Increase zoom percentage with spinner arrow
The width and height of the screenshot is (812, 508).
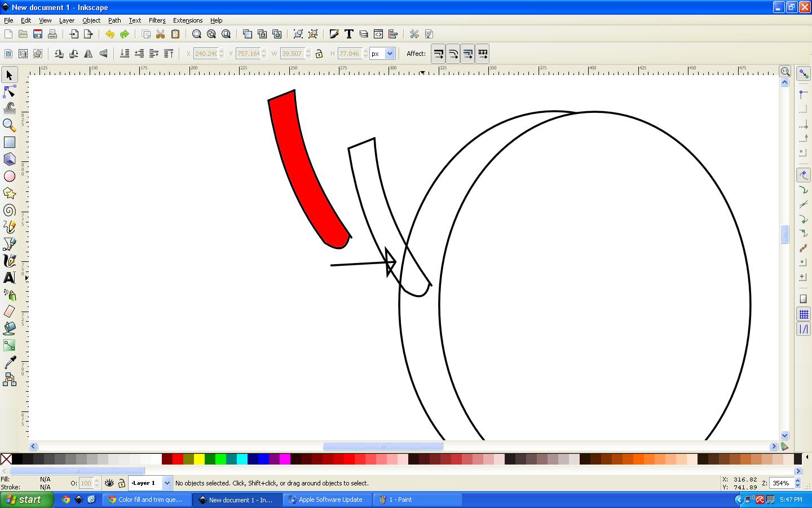pyautogui.click(x=797, y=480)
